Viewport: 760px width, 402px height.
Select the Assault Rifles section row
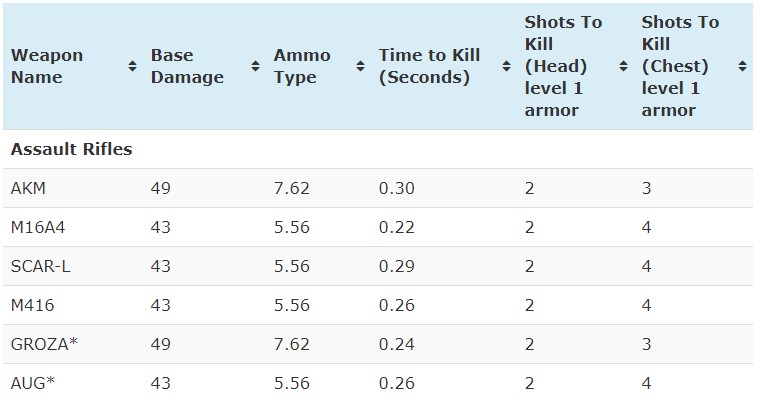378,149
